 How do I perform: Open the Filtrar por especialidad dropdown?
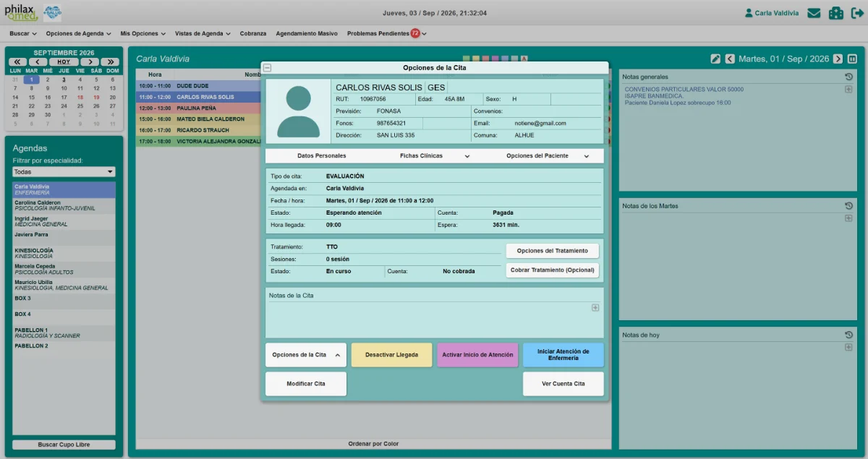(x=64, y=172)
